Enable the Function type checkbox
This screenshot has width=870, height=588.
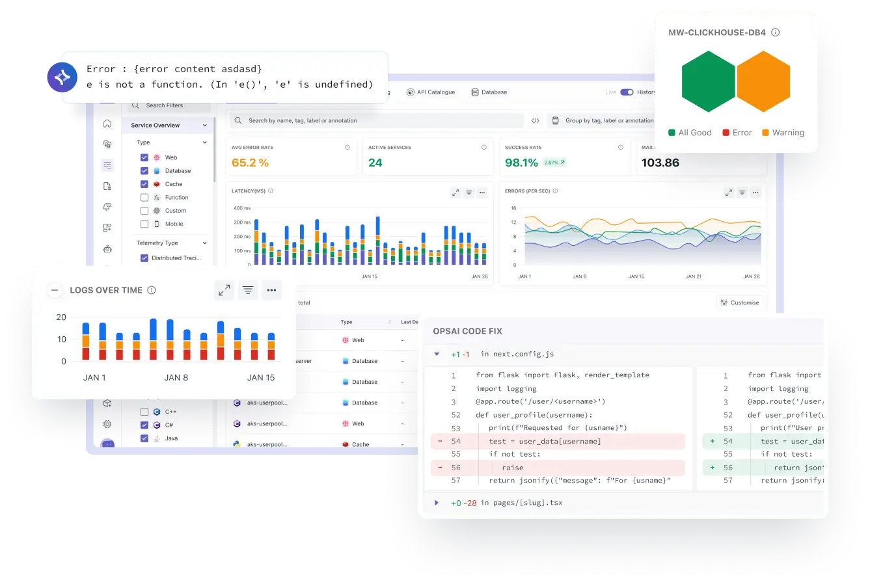pyautogui.click(x=144, y=197)
